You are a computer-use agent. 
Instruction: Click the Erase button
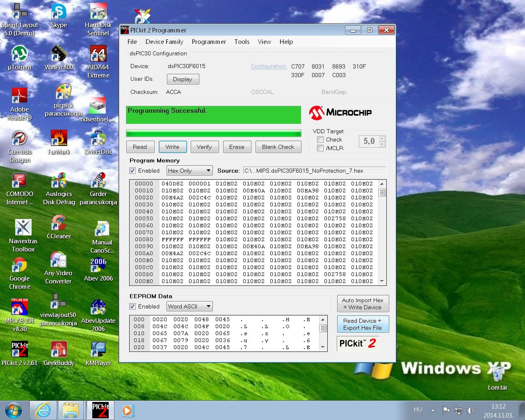[x=237, y=147]
